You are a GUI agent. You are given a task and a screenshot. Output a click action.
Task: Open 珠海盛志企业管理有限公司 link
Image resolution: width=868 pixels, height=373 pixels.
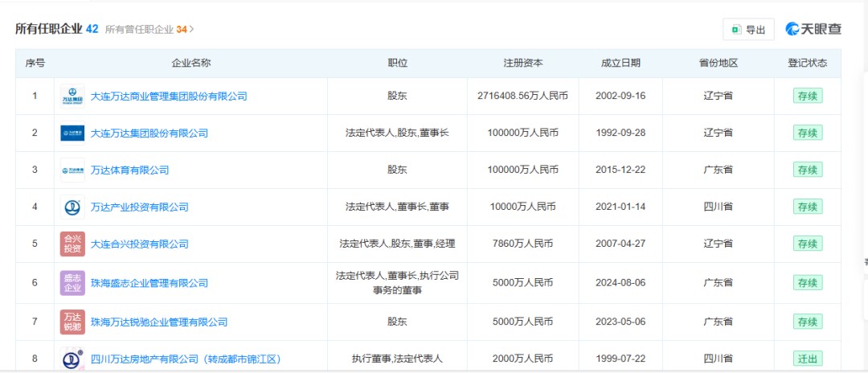click(x=149, y=283)
